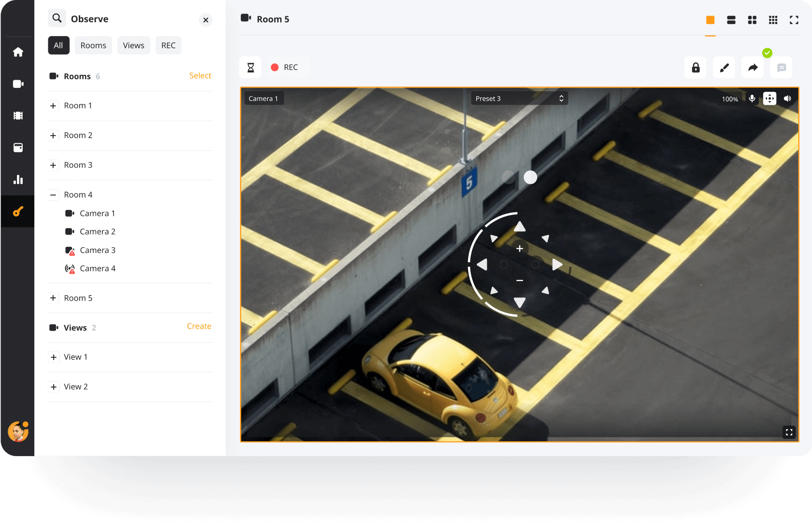Zoom out with PTZ minus

pos(520,280)
